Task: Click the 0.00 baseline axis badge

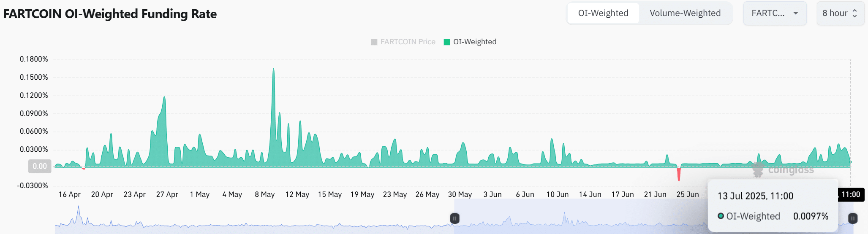Action: coord(40,166)
